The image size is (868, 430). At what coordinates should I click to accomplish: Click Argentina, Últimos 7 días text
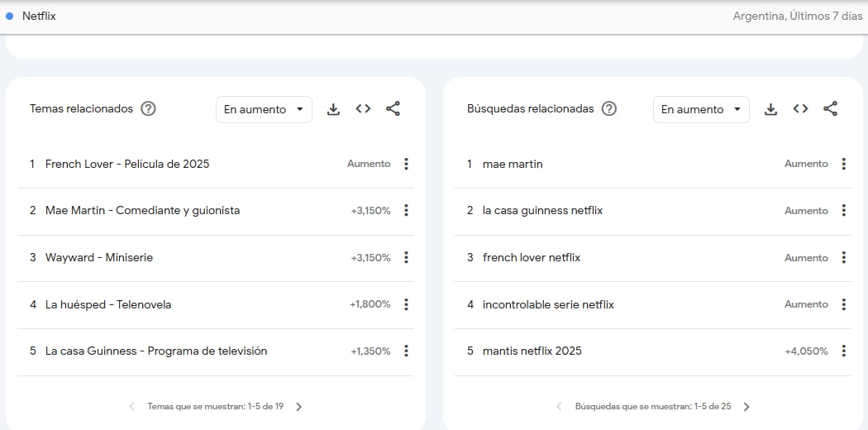[798, 16]
